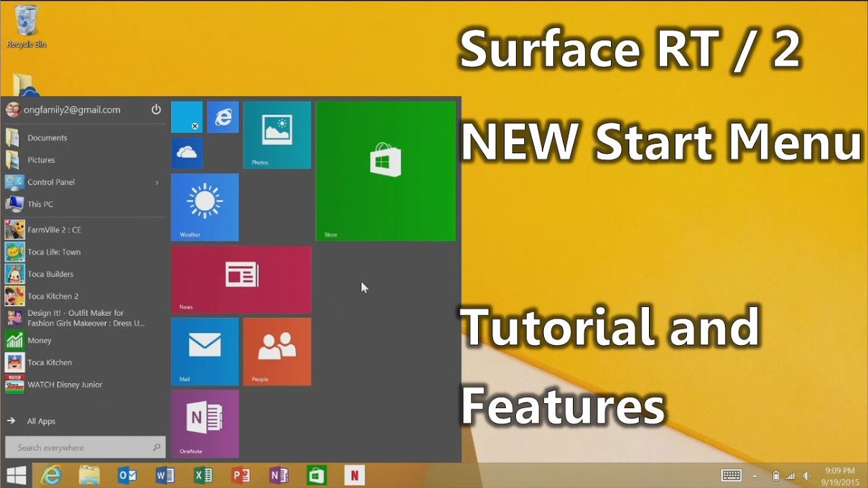Screen dimensions: 868x488
Task: Launch Word from taskbar
Action: [x=165, y=476]
